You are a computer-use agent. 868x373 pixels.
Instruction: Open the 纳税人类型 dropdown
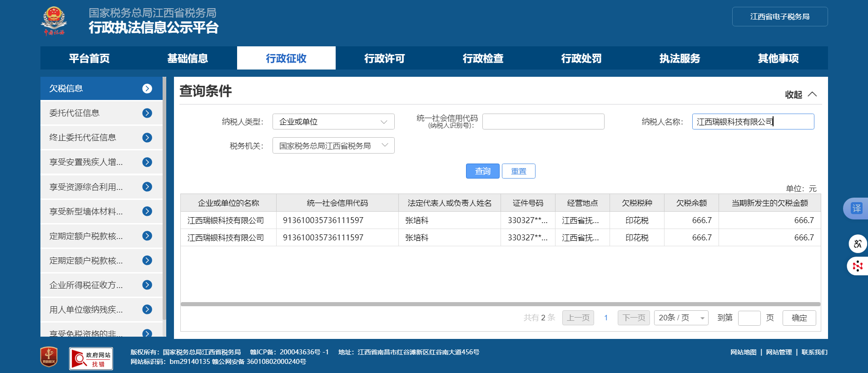pos(333,122)
